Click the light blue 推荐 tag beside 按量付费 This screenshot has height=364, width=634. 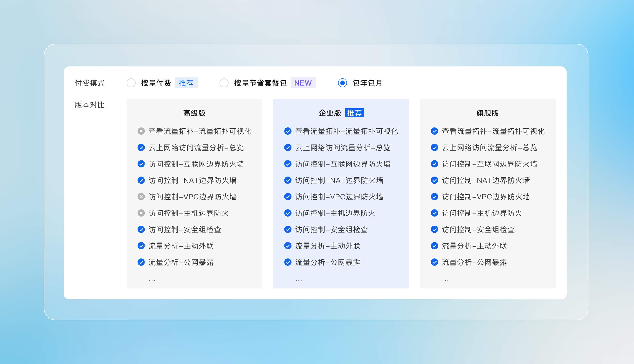[x=186, y=83]
